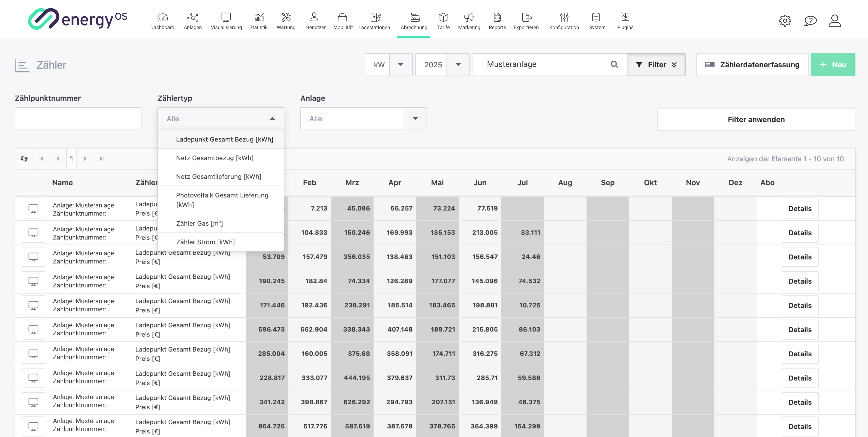
Task: Click monitor icon in first table row
Action: (x=33, y=209)
